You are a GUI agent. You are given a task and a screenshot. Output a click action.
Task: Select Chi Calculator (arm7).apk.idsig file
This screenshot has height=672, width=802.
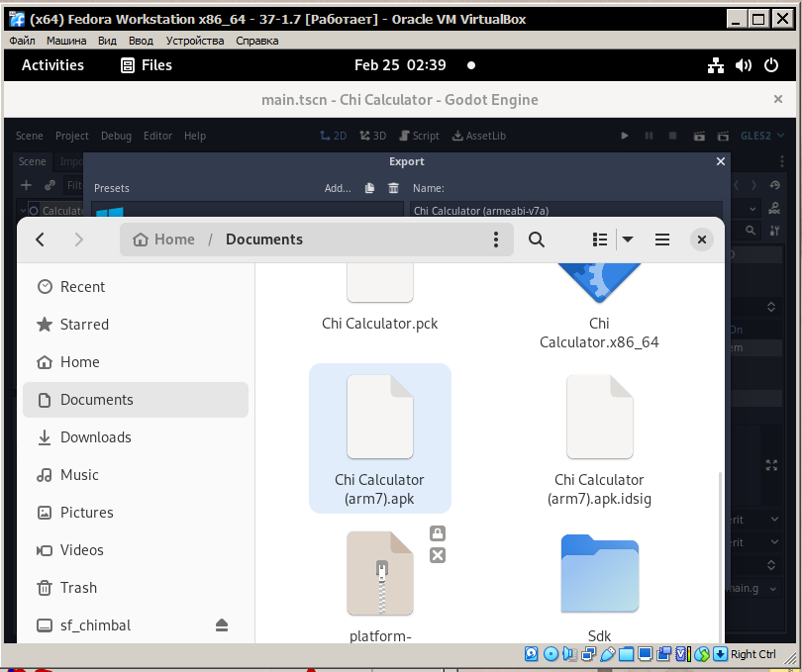point(599,438)
